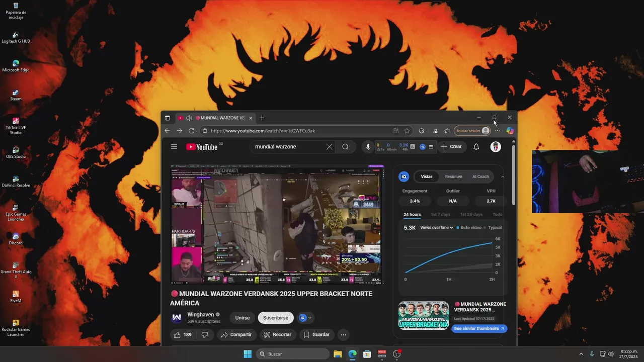Open a new browser tab

point(262,118)
